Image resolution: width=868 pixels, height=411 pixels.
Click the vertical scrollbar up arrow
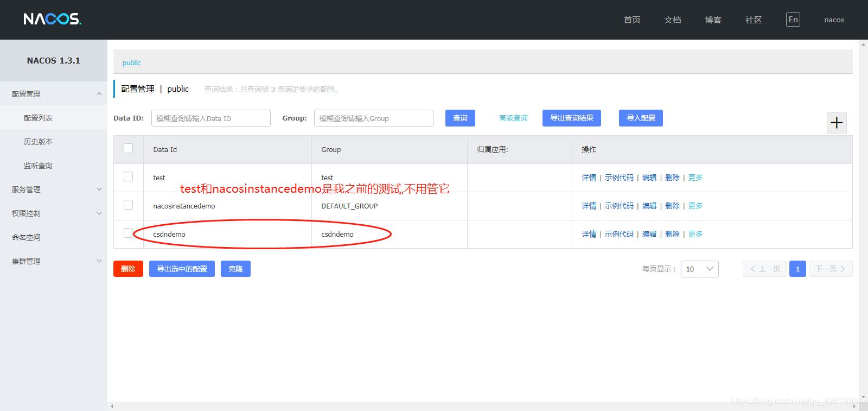tap(863, 45)
